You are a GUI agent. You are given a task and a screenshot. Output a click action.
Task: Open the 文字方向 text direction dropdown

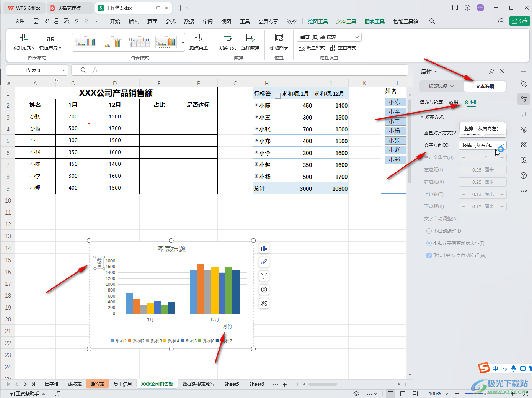click(483, 145)
